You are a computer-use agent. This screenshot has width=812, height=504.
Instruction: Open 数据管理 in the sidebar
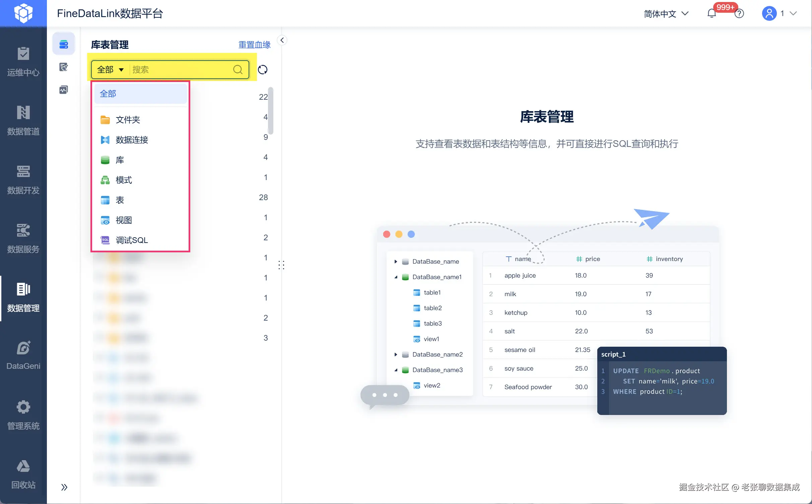[x=23, y=297]
